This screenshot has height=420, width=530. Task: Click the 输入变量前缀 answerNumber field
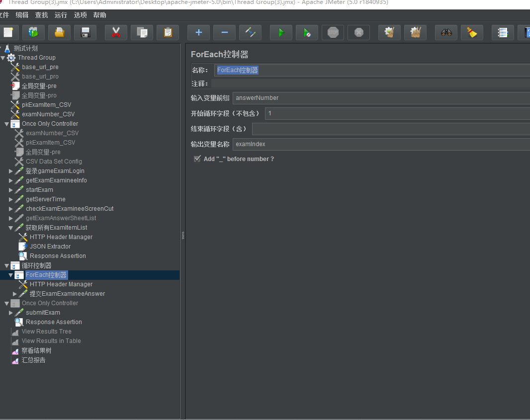click(381, 98)
